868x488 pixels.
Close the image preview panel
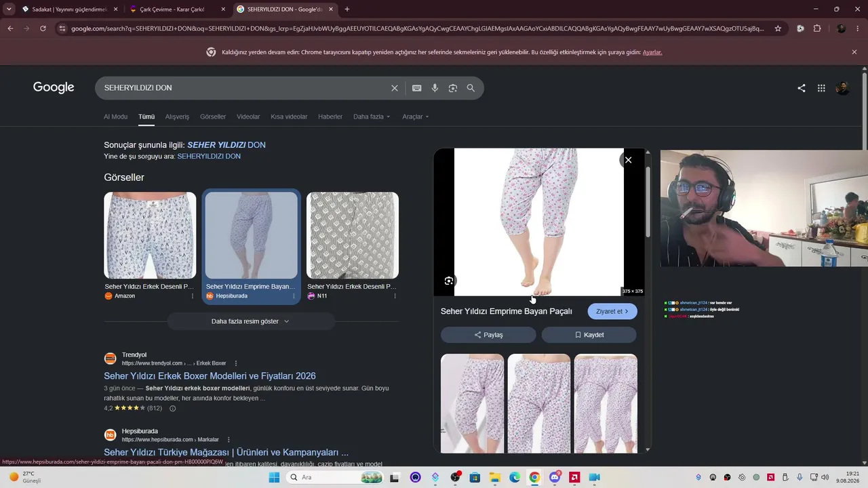pos(628,160)
